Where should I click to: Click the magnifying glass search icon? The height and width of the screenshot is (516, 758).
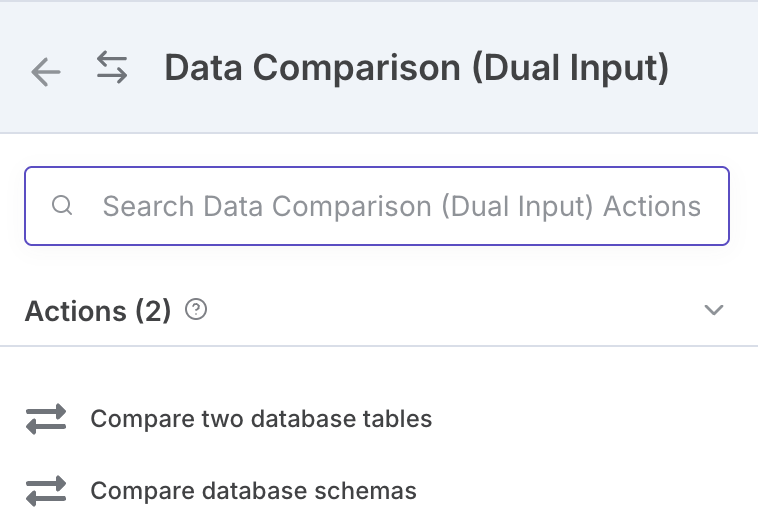(62, 206)
